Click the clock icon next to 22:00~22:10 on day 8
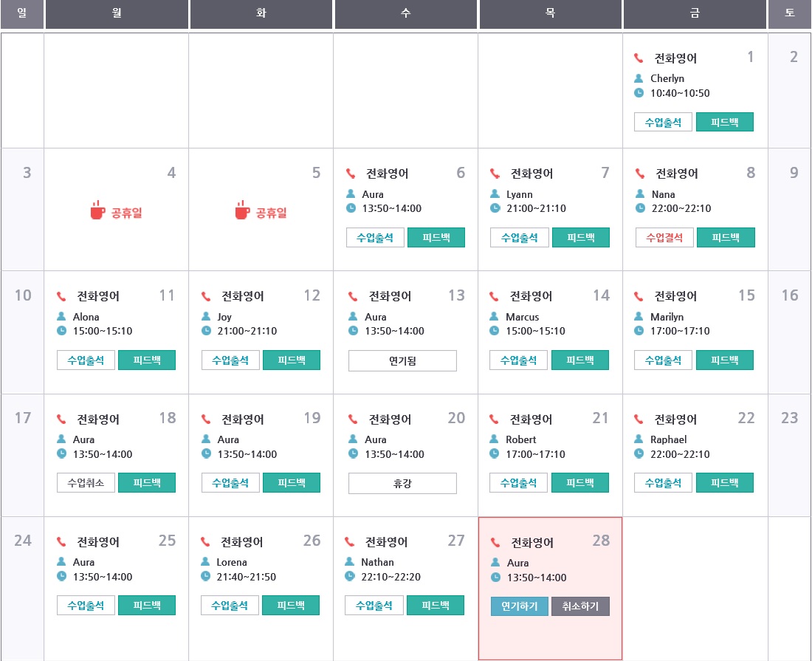This screenshot has width=812, height=661. point(640,208)
